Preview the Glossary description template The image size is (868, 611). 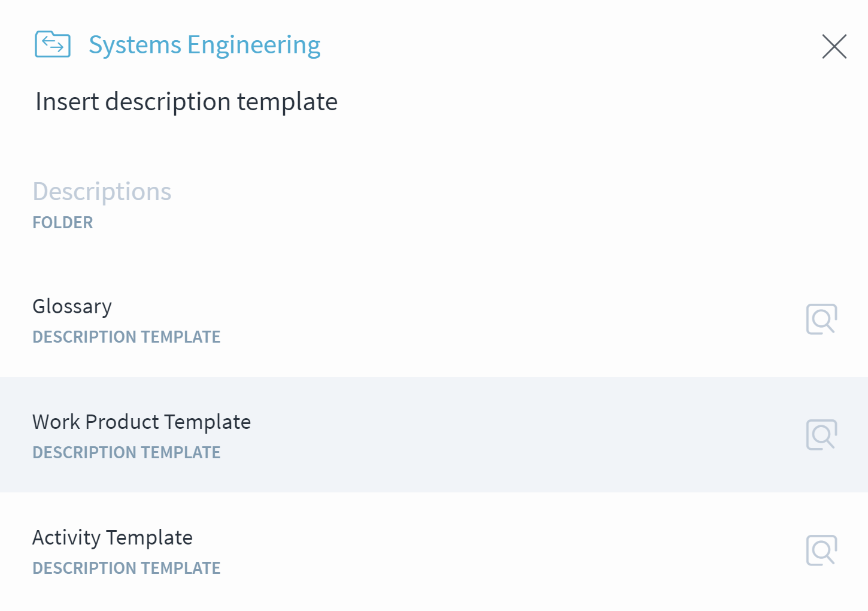821,319
